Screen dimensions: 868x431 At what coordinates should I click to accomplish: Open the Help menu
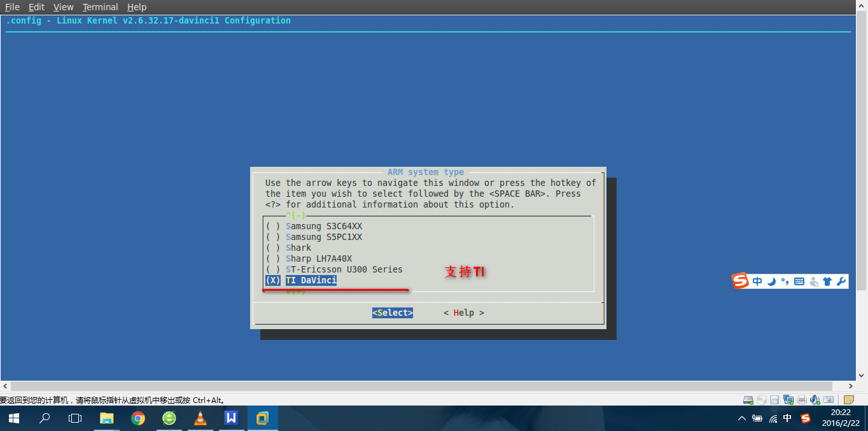point(136,7)
